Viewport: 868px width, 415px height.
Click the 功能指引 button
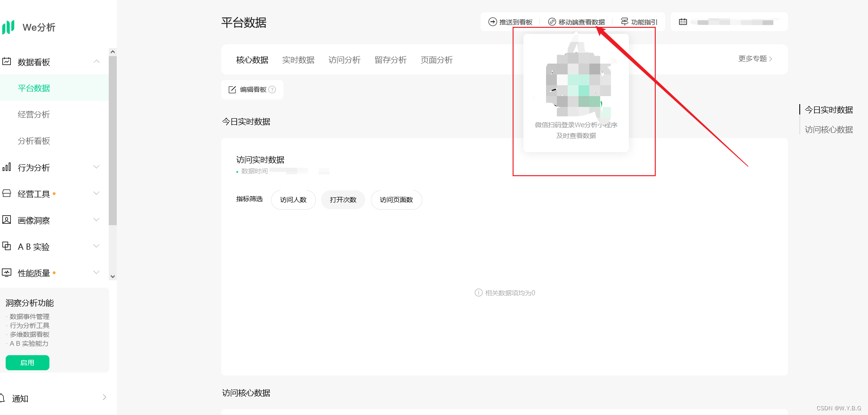(x=639, y=22)
